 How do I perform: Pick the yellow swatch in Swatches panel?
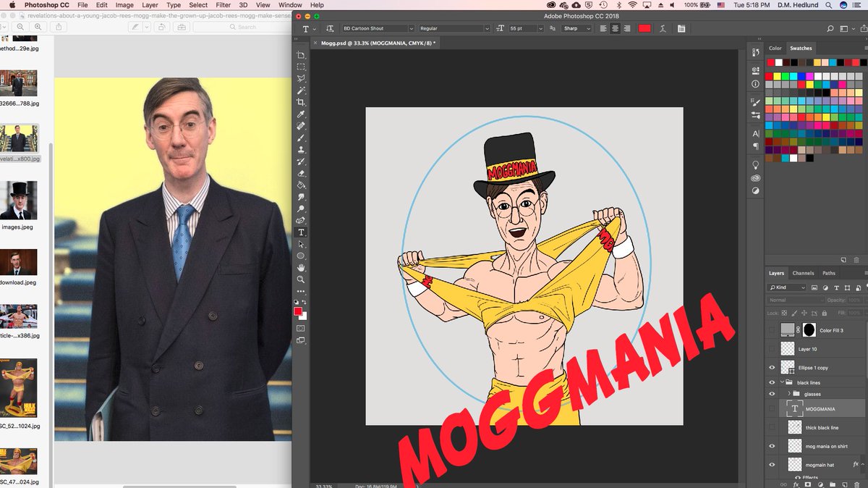[x=777, y=75]
